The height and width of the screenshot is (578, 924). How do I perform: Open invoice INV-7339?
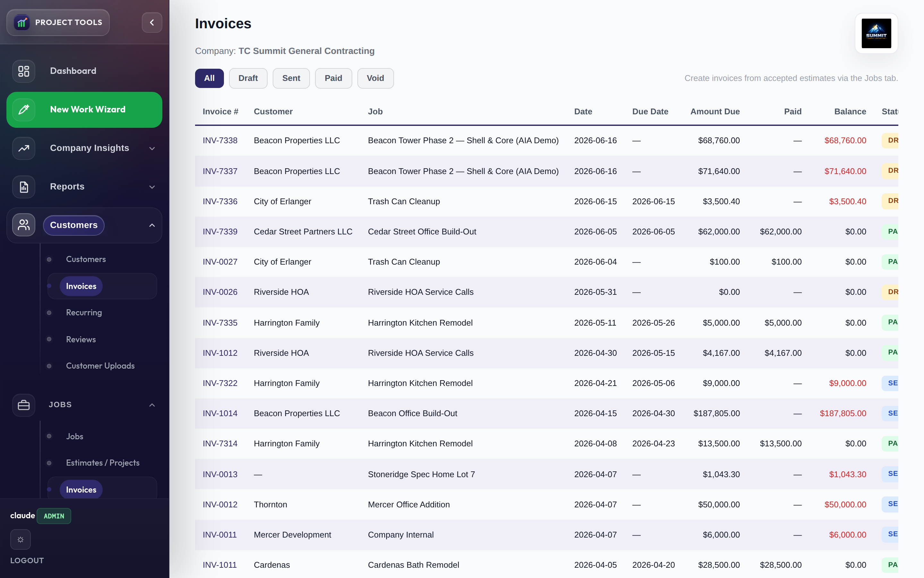[220, 232]
